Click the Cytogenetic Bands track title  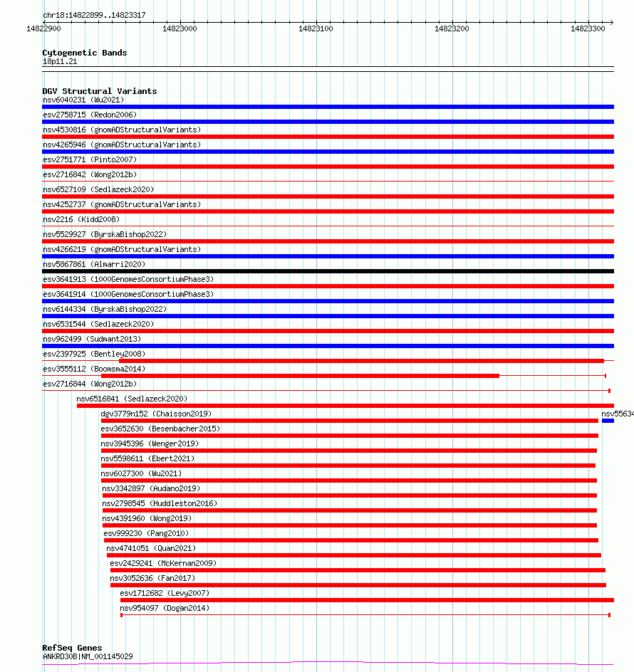pyautogui.click(x=85, y=53)
